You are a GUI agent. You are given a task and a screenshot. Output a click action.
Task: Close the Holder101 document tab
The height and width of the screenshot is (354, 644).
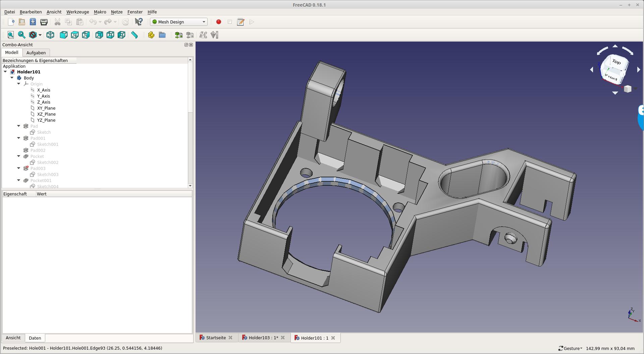pyautogui.click(x=333, y=338)
